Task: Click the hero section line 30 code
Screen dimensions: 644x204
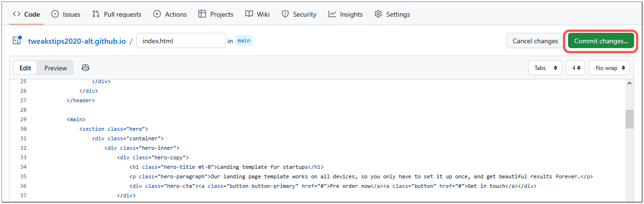Action: click(114, 129)
